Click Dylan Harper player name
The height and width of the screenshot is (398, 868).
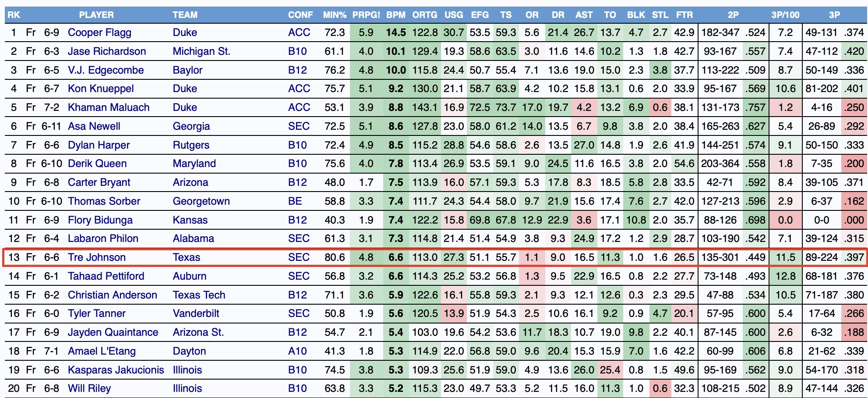pos(99,145)
